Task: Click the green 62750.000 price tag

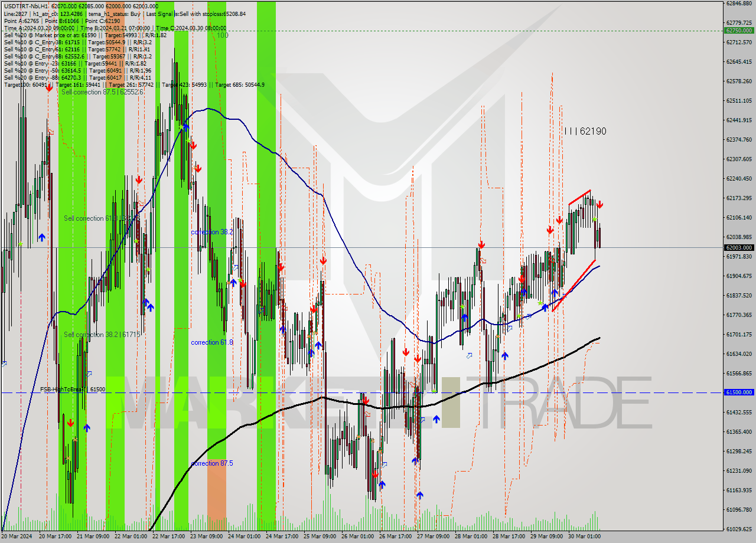Action: tap(739, 30)
